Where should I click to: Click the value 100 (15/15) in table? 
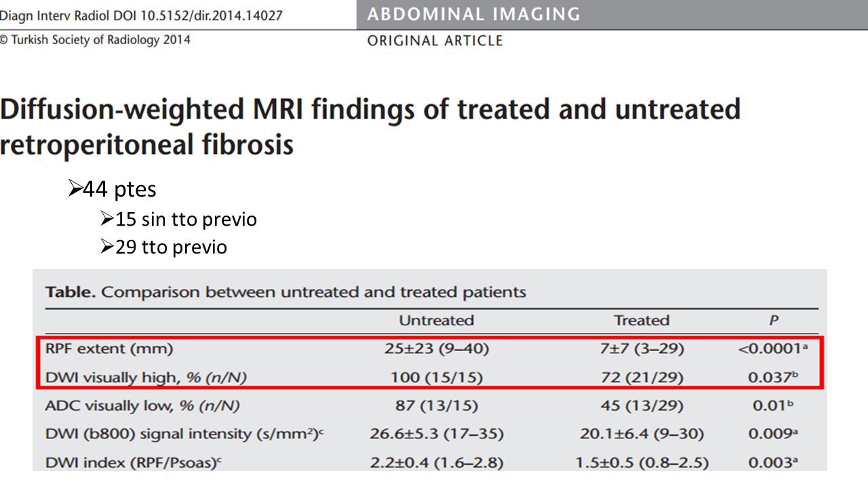point(437,378)
